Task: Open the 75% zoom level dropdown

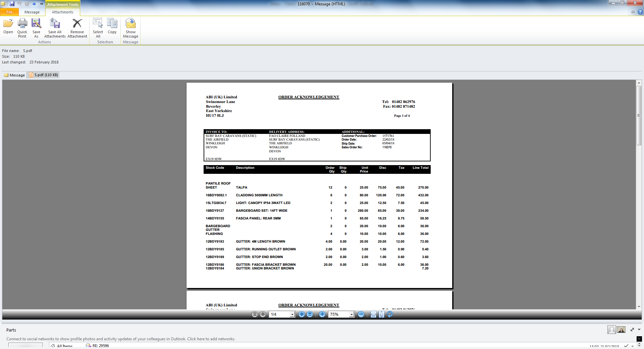Action: 352,314
